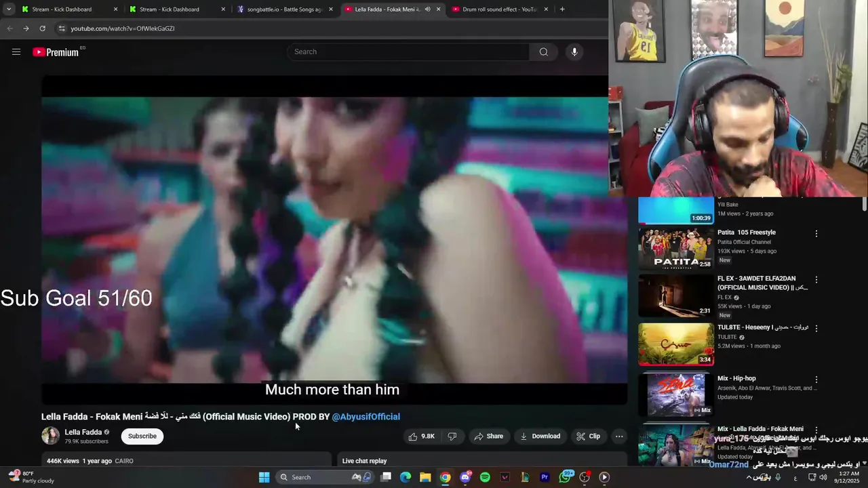
Task: Download the video
Action: 540,436
